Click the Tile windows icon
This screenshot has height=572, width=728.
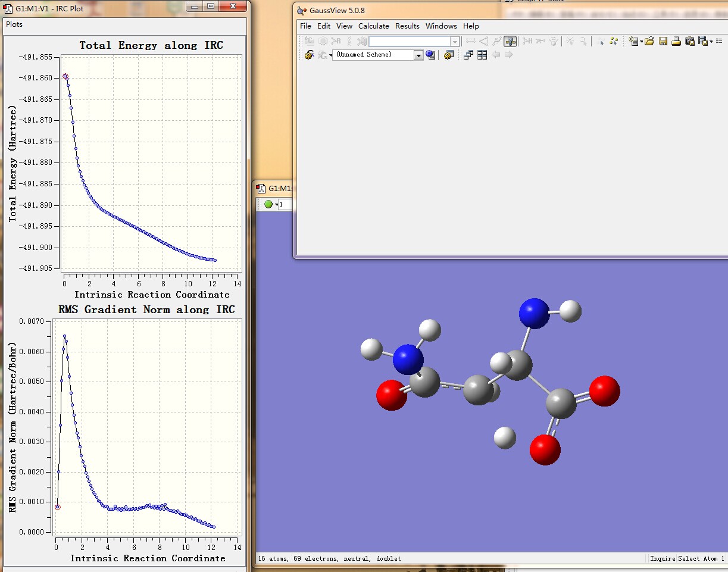pyautogui.click(x=482, y=55)
